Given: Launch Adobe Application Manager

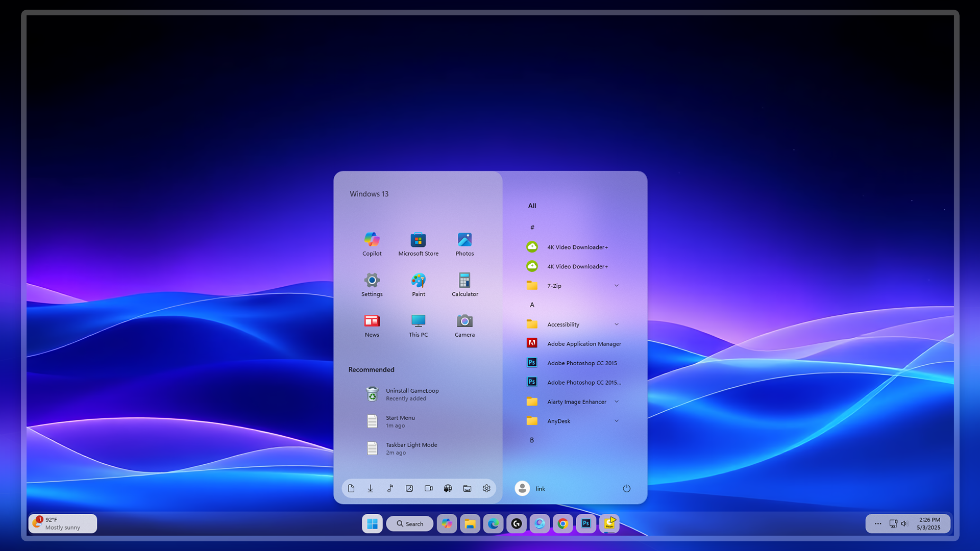Looking at the screenshot, I should (x=573, y=344).
